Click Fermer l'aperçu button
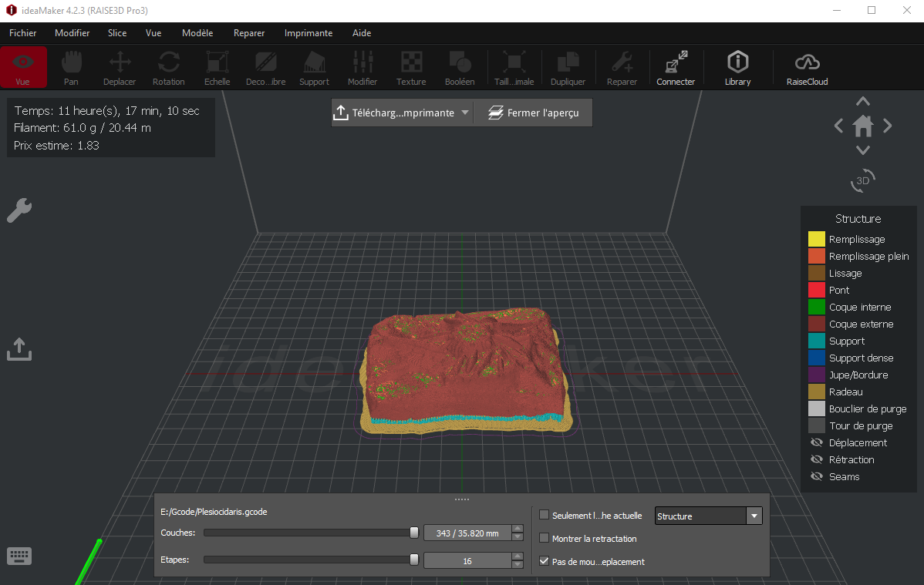 click(533, 113)
